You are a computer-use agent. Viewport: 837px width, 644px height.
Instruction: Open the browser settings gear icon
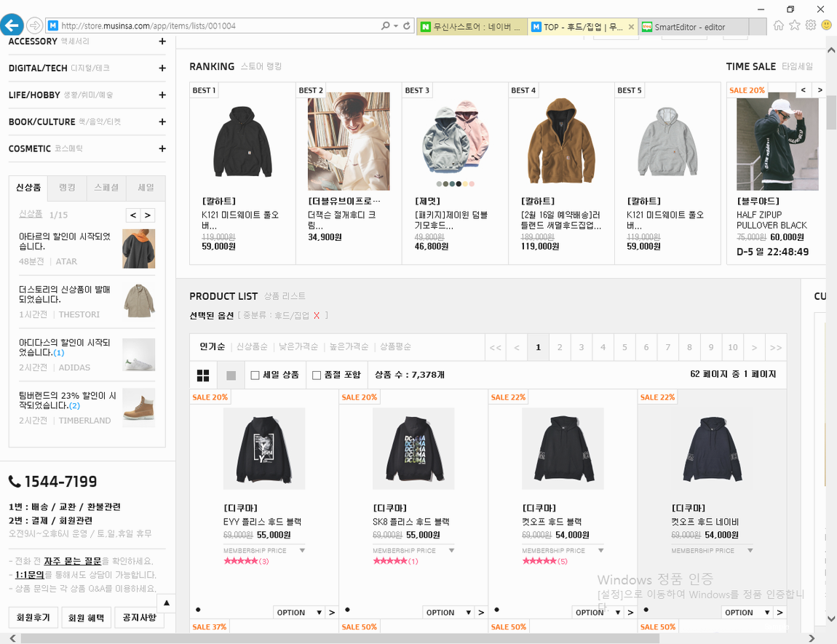[x=811, y=25]
